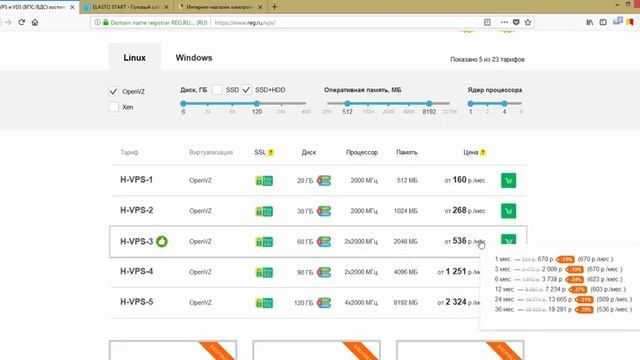Open the browser library icon
The image size is (640, 360).
(590, 22)
